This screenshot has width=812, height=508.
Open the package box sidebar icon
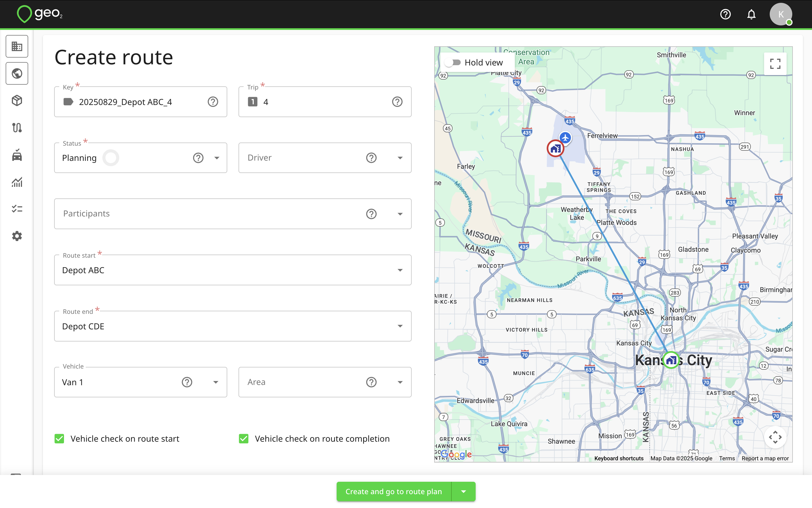click(x=17, y=100)
